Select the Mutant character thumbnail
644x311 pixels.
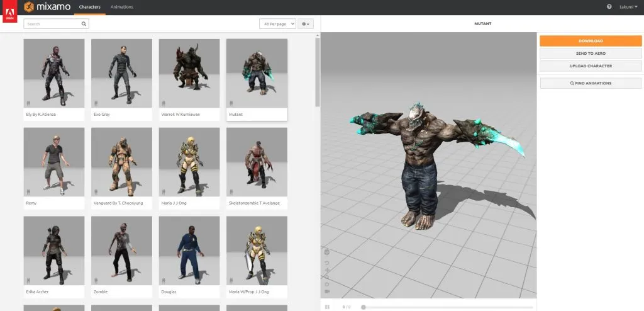tap(257, 80)
